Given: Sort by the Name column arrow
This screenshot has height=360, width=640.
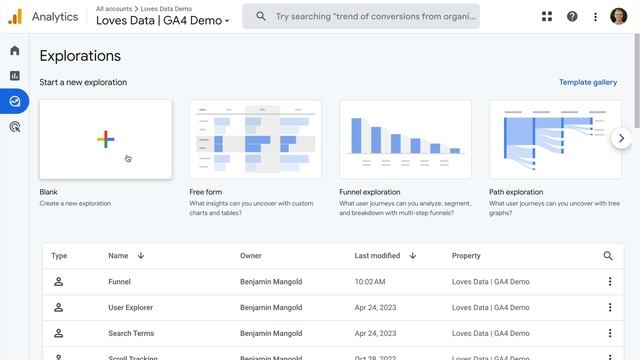Looking at the screenshot, I should tap(141, 256).
